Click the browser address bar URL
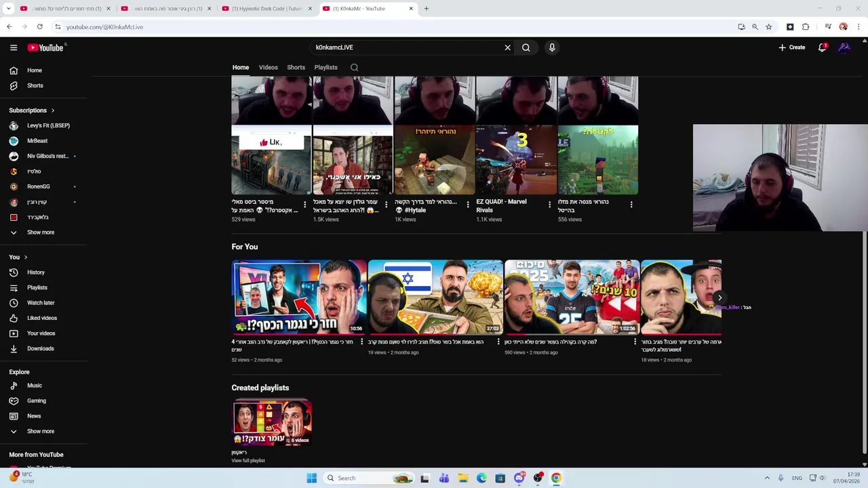The width and height of the screenshot is (868, 488). pyautogui.click(x=104, y=27)
